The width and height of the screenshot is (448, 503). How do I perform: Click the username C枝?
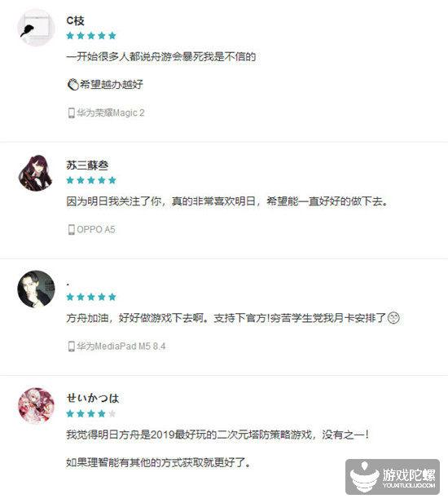tap(75, 21)
